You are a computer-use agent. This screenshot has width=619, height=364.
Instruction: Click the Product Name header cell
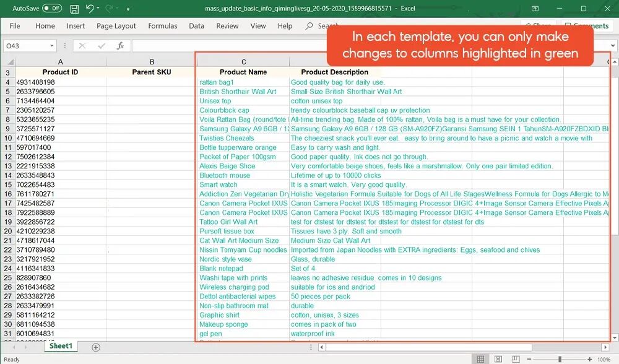click(243, 72)
